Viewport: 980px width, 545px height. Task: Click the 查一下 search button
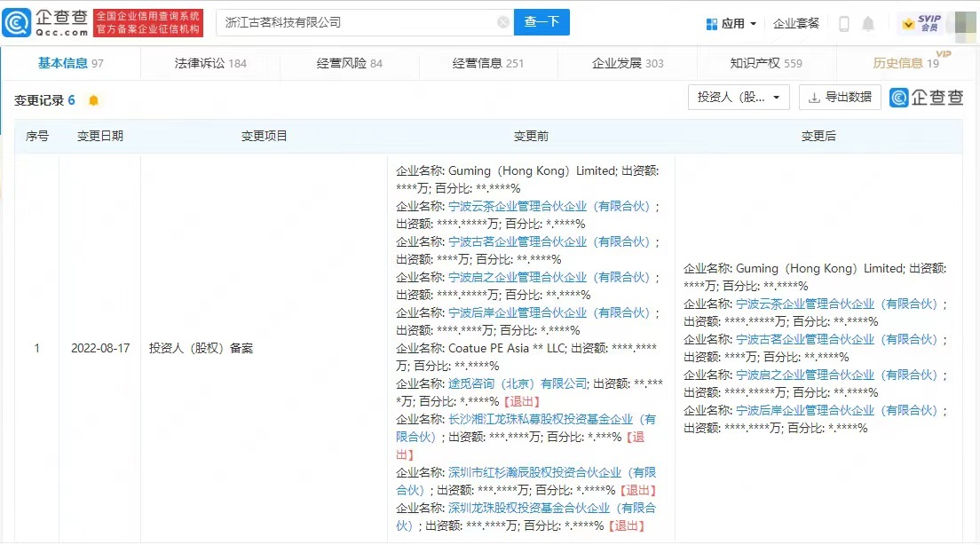coord(541,22)
